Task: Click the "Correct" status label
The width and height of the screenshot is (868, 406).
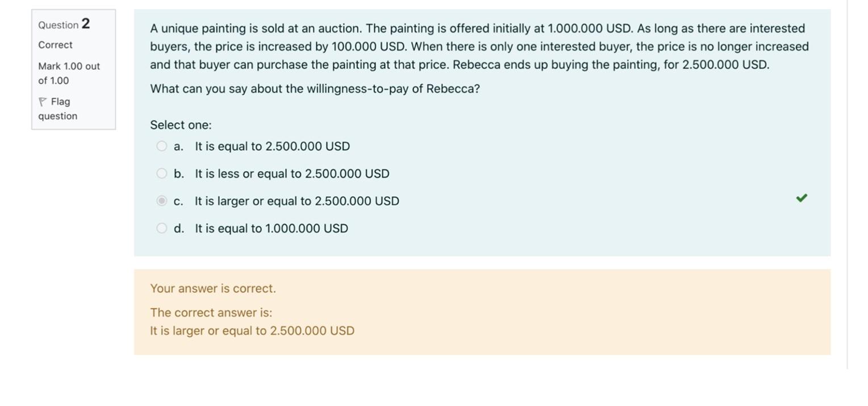Action: point(55,45)
